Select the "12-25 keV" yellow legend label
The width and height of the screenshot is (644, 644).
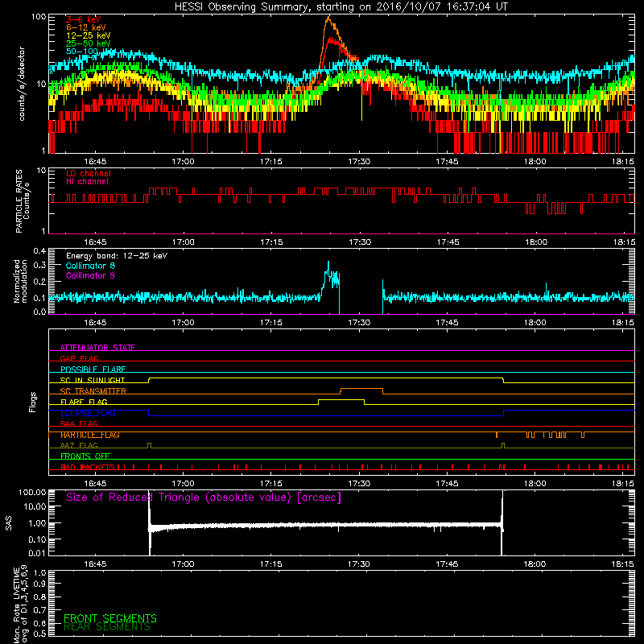89,35
